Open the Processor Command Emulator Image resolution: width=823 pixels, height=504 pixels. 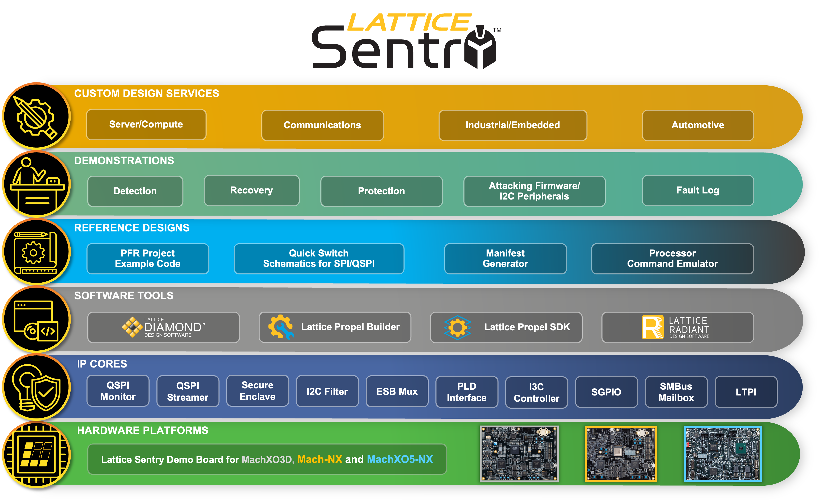[x=672, y=259]
